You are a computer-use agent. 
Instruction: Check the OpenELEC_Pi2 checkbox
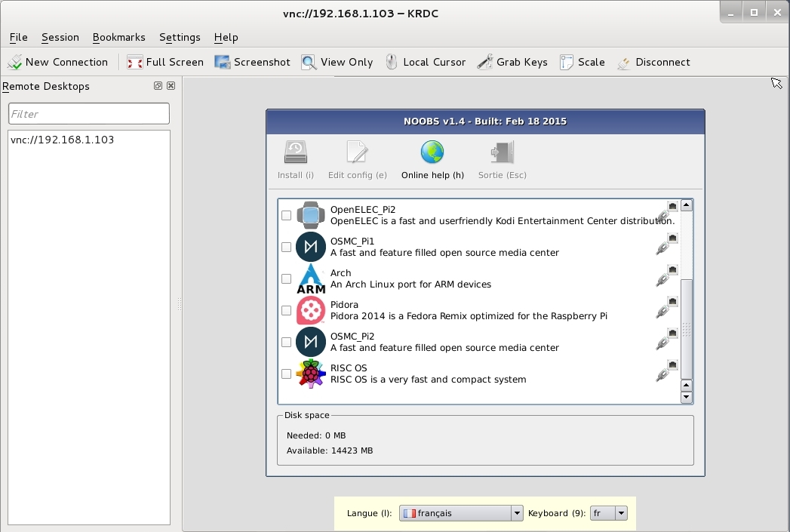coord(286,216)
